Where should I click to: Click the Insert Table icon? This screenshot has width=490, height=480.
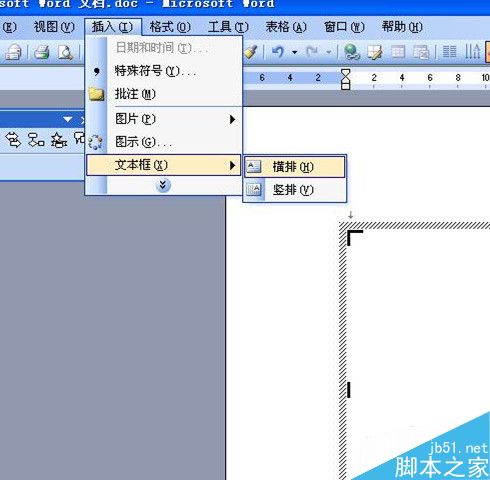[398, 52]
